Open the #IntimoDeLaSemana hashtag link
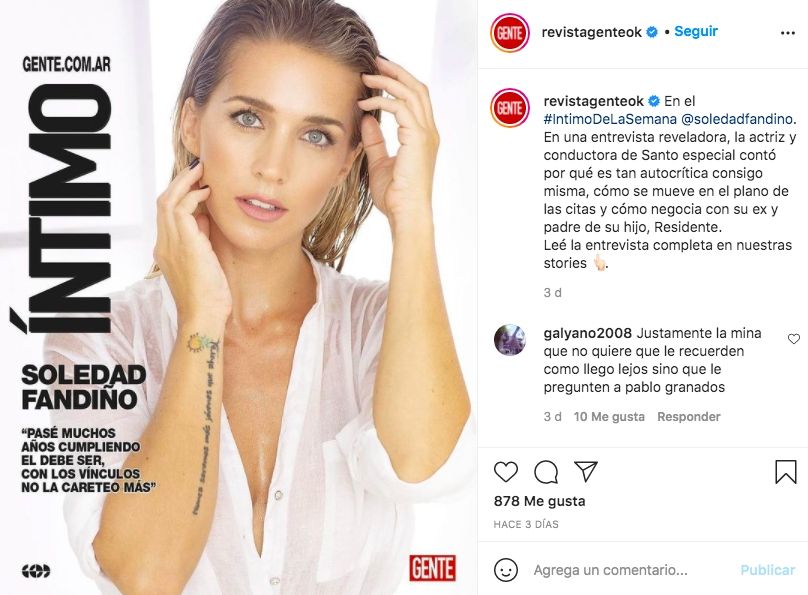The image size is (808, 595). [x=610, y=119]
